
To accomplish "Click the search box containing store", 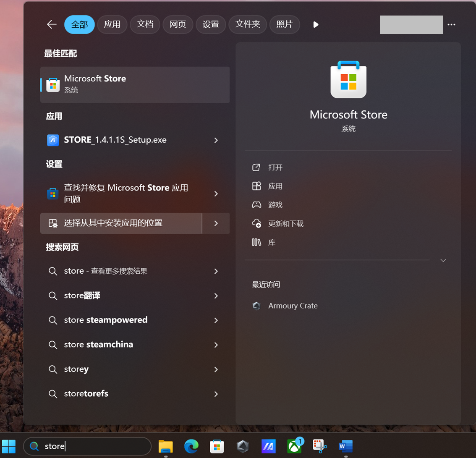I will click(x=87, y=446).
